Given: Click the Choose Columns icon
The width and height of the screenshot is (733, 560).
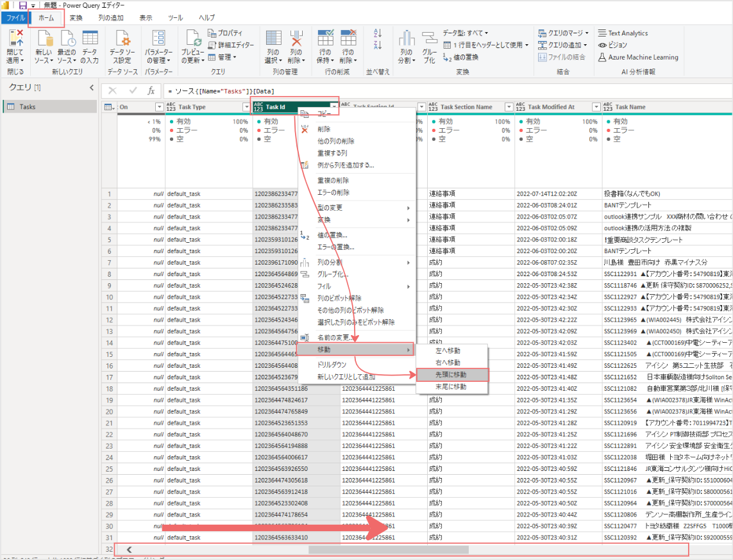Looking at the screenshot, I should pyautogui.click(x=273, y=38).
